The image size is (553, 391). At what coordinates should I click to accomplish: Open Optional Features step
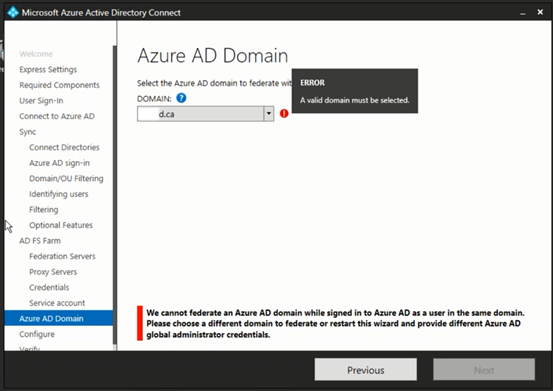click(x=61, y=225)
